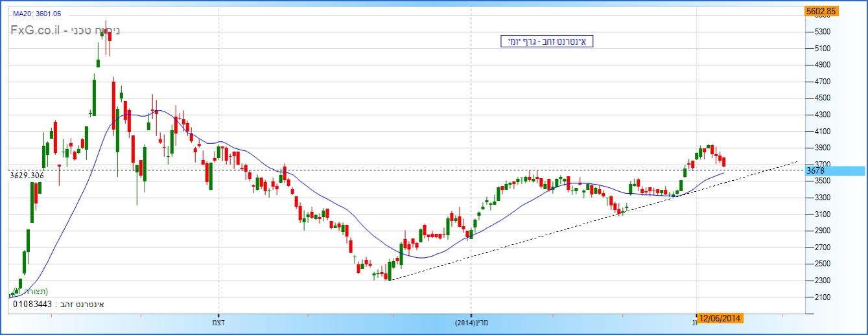Select the chart title box אינטרנט זהב - גרף יומי

(546, 41)
